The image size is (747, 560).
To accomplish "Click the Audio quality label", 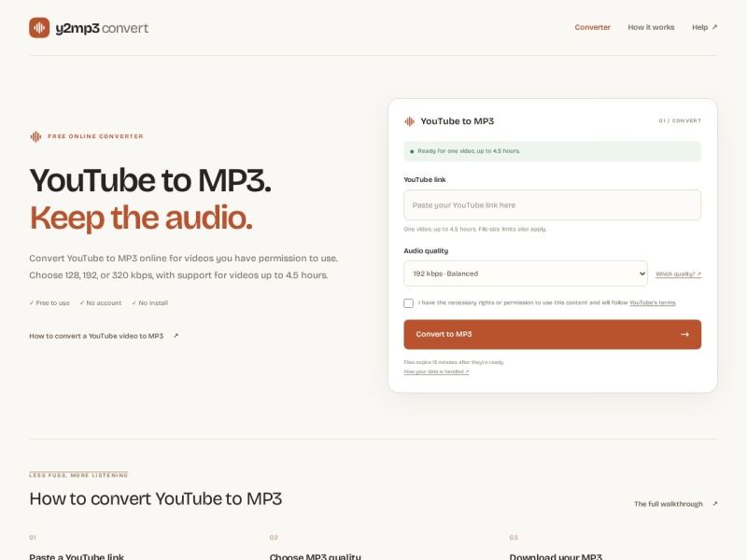I will [426, 251].
